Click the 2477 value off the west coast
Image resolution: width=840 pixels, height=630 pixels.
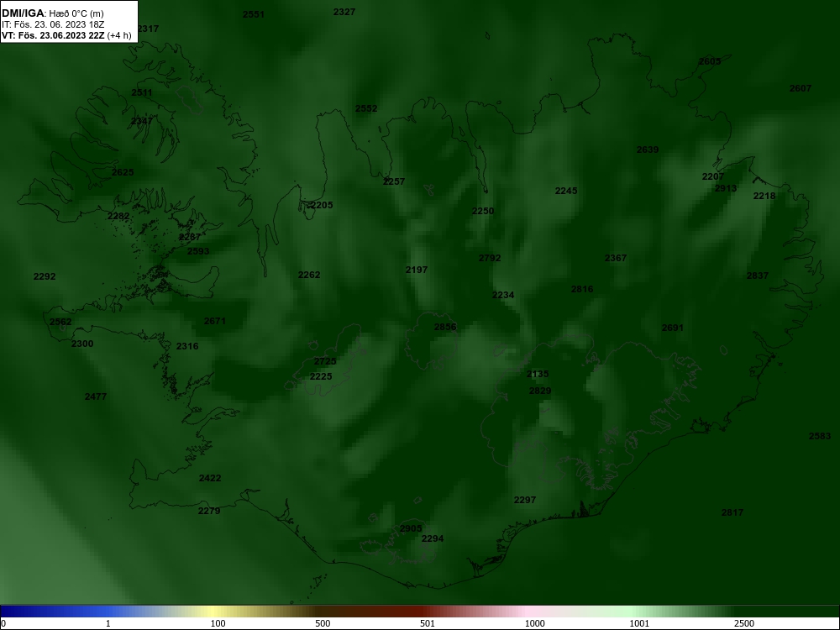pyautogui.click(x=96, y=397)
